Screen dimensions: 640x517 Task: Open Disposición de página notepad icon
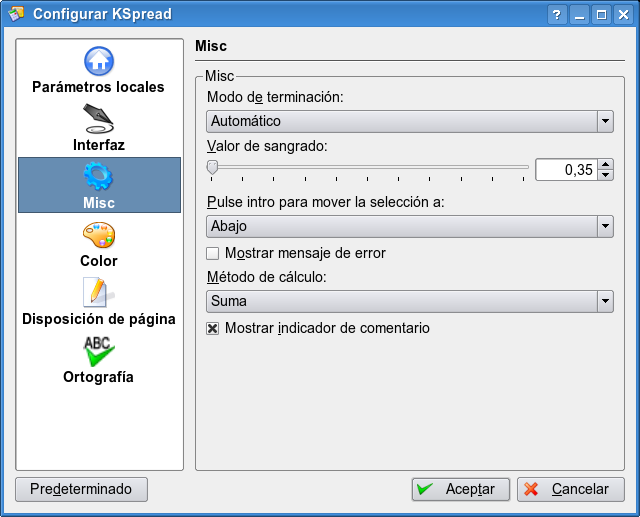[x=99, y=294]
